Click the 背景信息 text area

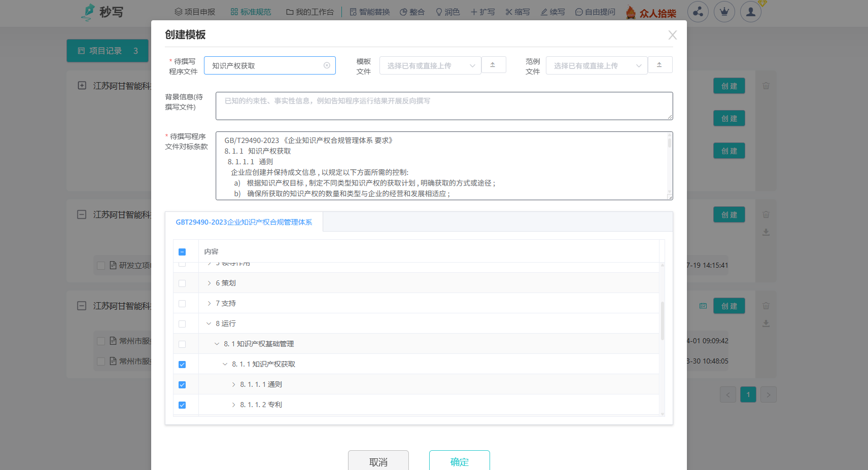[x=444, y=105]
